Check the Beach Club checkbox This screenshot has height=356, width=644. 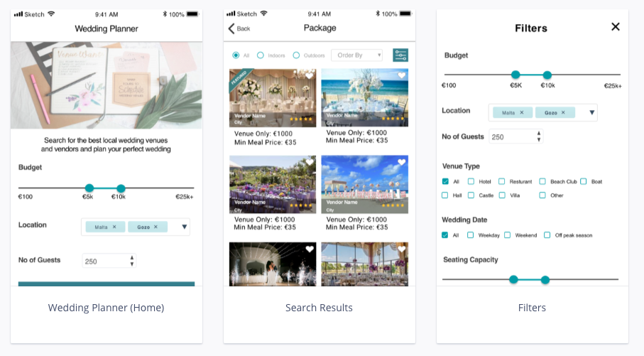point(542,181)
